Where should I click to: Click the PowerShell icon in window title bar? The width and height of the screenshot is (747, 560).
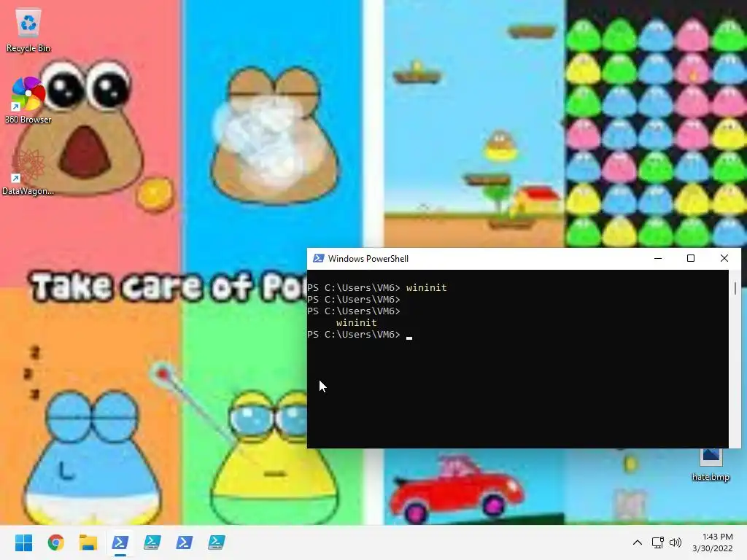[x=318, y=258]
